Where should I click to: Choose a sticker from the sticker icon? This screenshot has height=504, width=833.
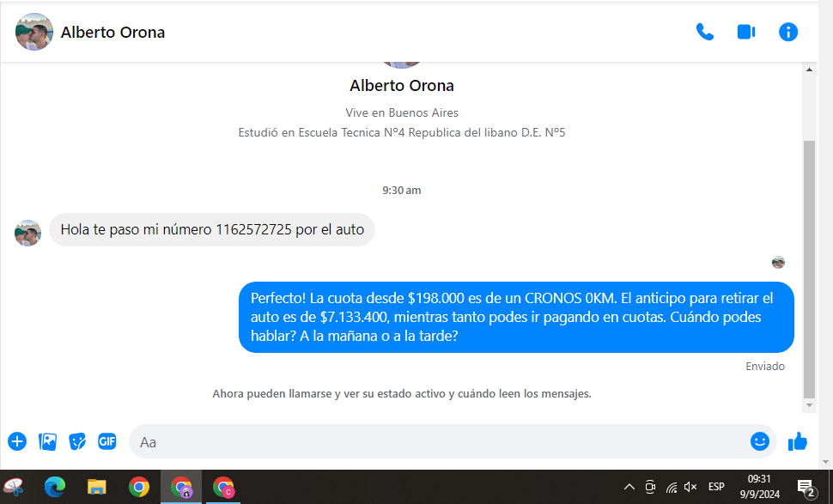[x=77, y=441]
